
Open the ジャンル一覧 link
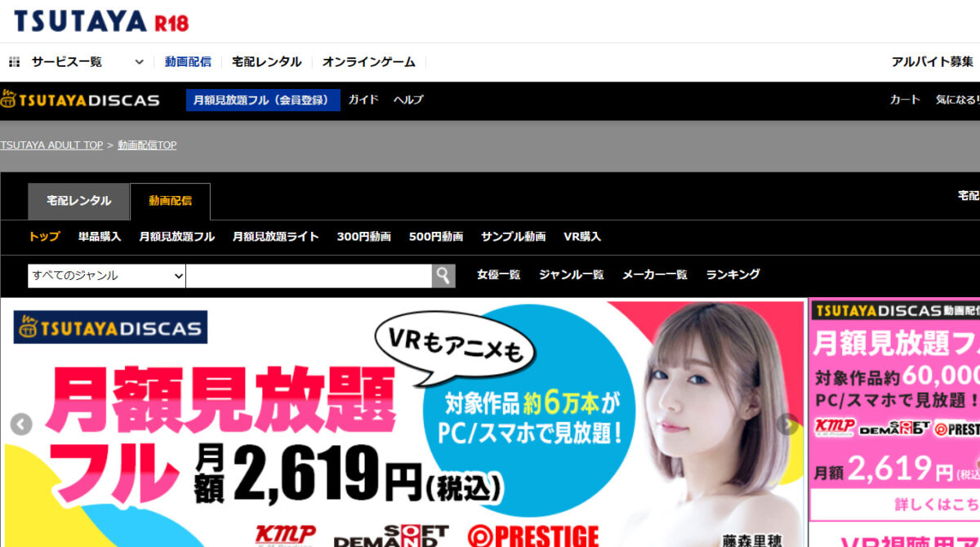click(x=572, y=275)
